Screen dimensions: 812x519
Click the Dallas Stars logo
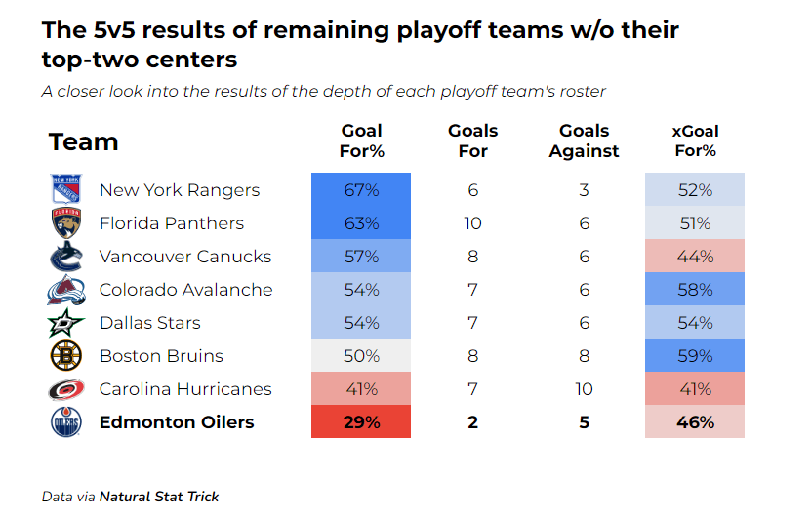click(65, 323)
